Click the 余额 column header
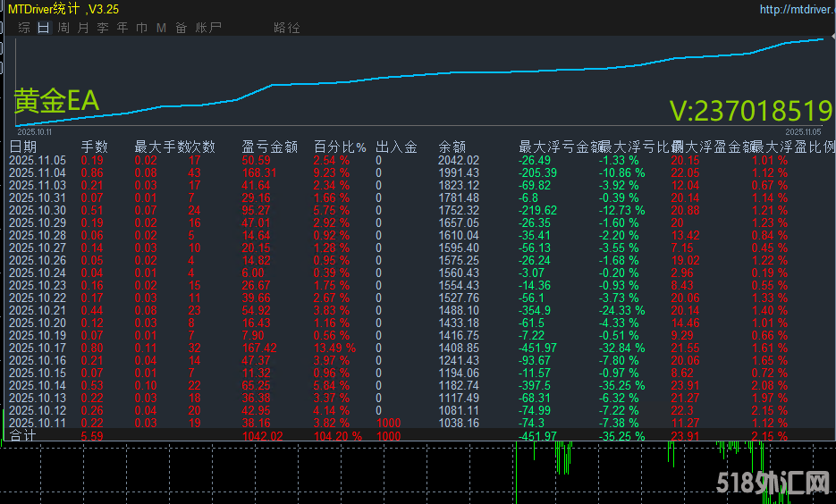836x504 pixels. point(452,147)
